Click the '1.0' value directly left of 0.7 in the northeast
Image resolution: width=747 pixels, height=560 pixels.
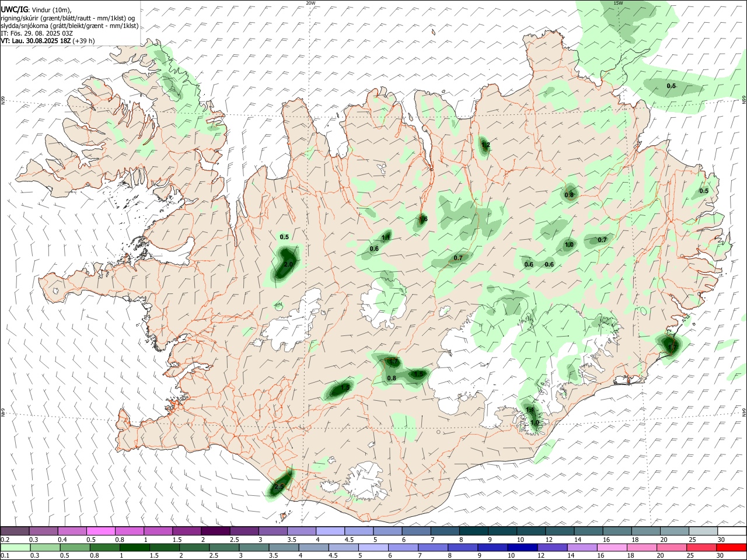569,245
